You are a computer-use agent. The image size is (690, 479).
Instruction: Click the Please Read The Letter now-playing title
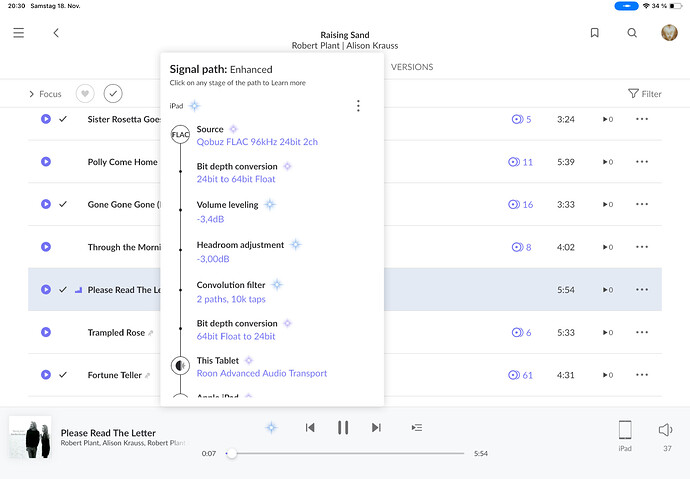pyautogui.click(x=108, y=433)
